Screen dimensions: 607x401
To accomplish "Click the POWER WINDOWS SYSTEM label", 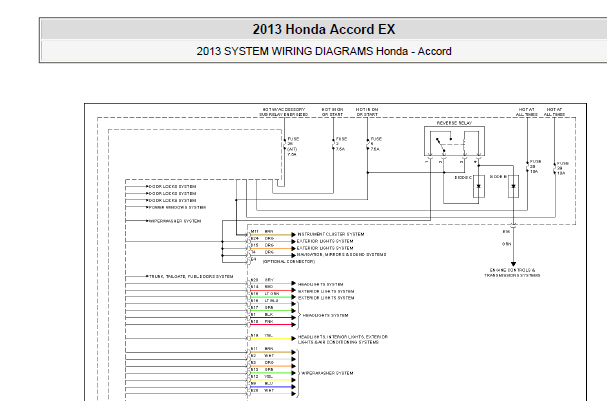I will [177, 207].
